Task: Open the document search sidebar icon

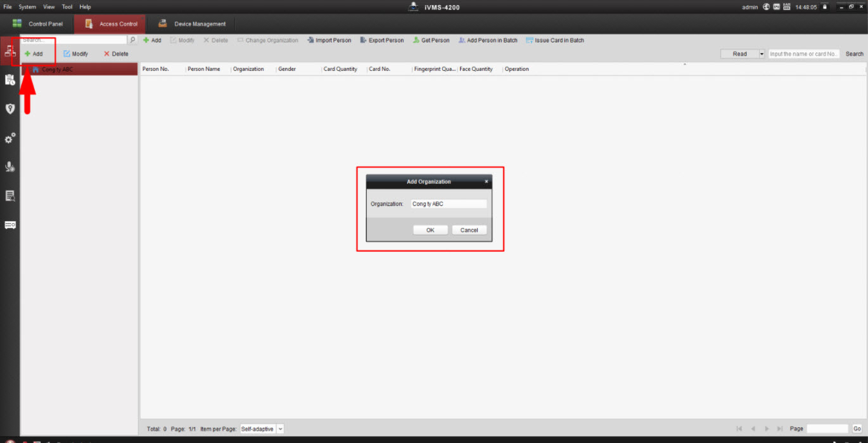Action: pos(10,196)
